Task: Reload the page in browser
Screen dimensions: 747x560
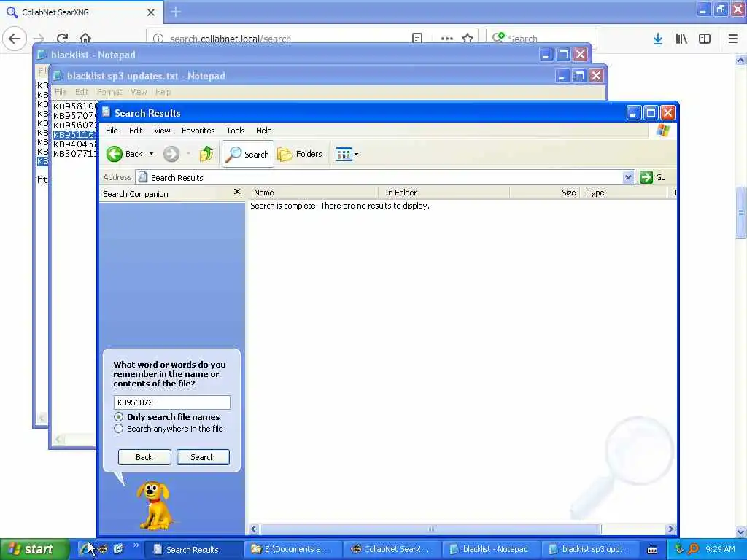Action: (x=63, y=38)
